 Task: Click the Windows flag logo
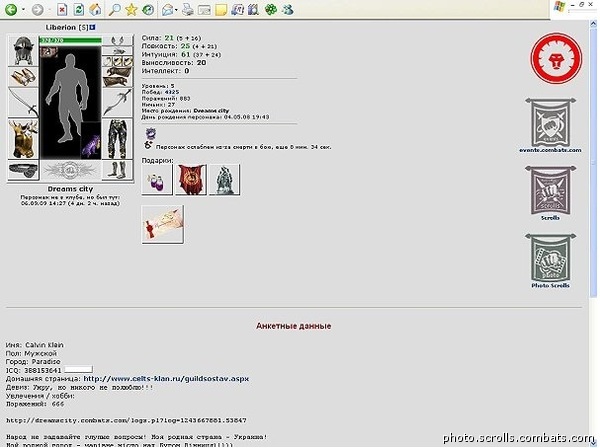[x=559, y=7]
